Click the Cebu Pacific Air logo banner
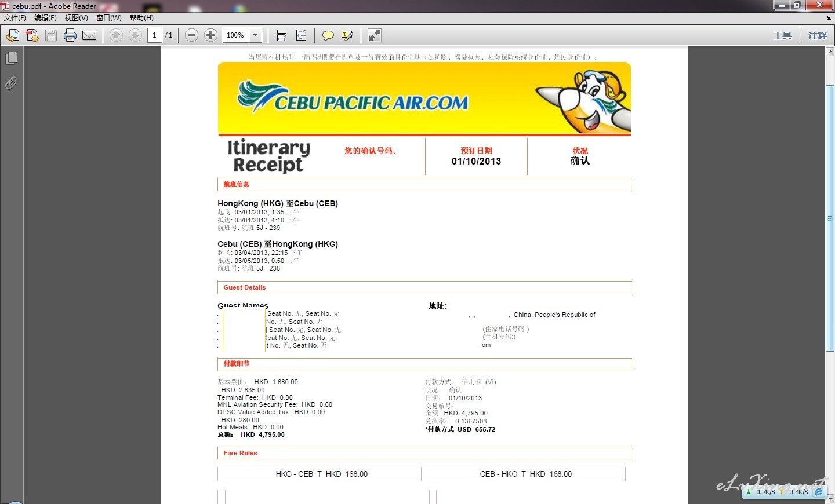This screenshot has height=504, width=835. tap(424, 98)
